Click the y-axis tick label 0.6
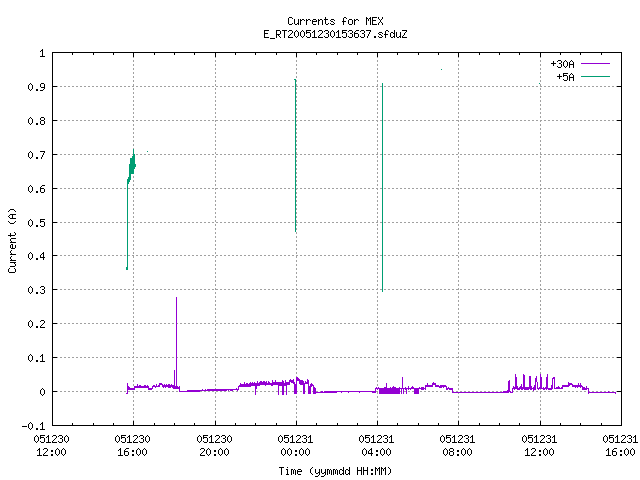 point(36,189)
